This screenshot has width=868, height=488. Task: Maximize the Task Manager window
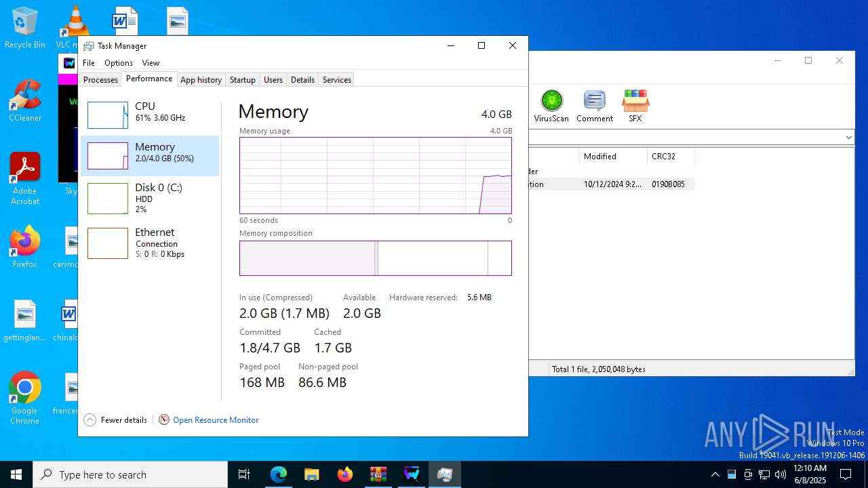[x=481, y=45]
